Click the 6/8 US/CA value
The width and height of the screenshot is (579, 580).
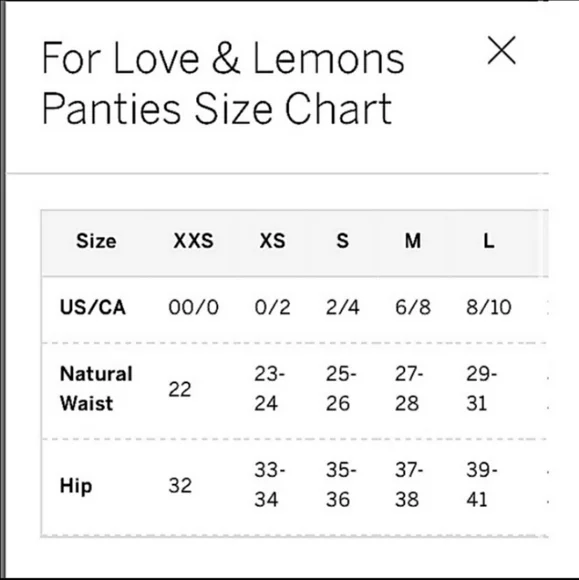click(413, 307)
